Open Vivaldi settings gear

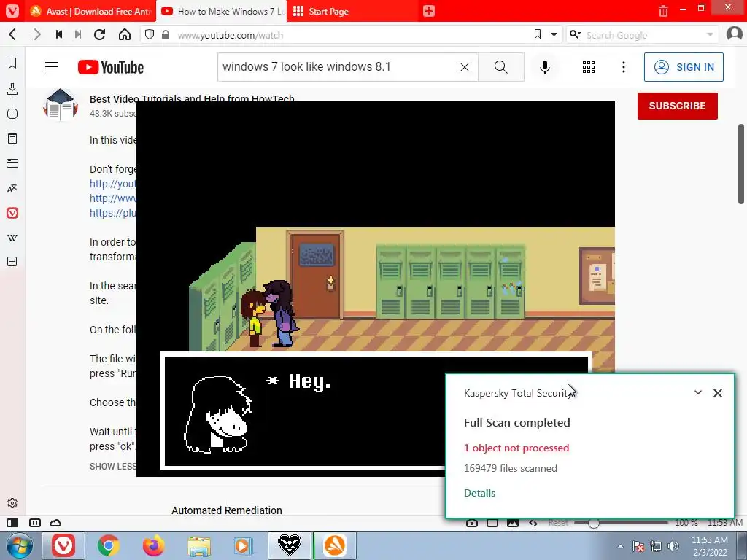pyautogui.click(x=12, y=503)
